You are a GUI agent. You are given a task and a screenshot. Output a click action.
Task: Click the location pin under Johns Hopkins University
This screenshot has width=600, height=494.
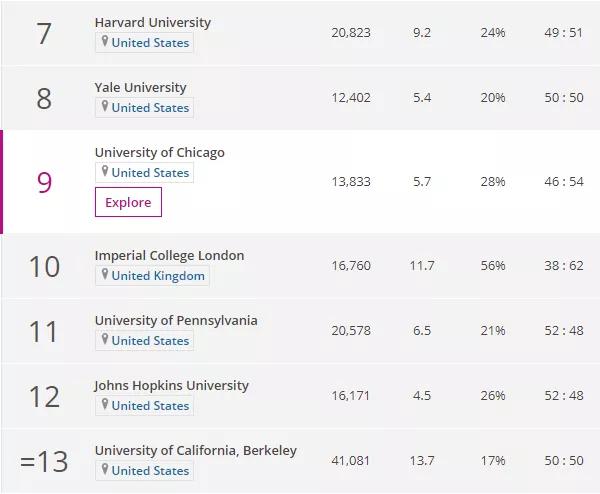click(x=104, y=404)
